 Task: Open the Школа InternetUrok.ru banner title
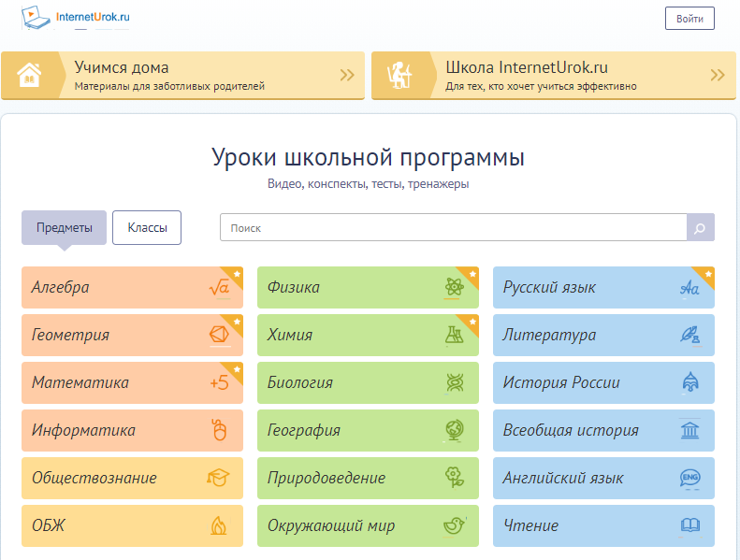527,67
